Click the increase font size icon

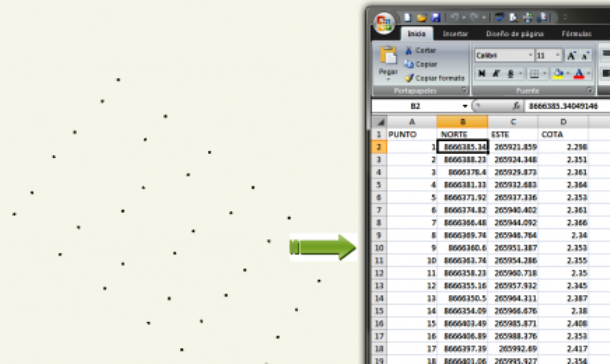coord(571,56)
